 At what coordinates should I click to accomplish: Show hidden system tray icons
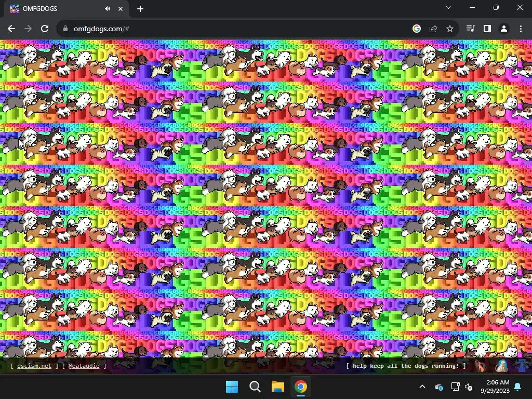(x=422, y=387)
